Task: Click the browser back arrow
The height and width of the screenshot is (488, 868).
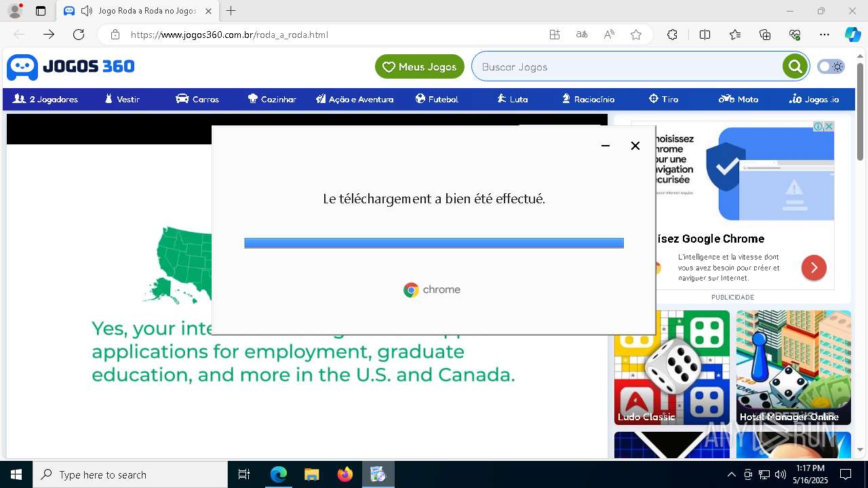Action: 19,35
